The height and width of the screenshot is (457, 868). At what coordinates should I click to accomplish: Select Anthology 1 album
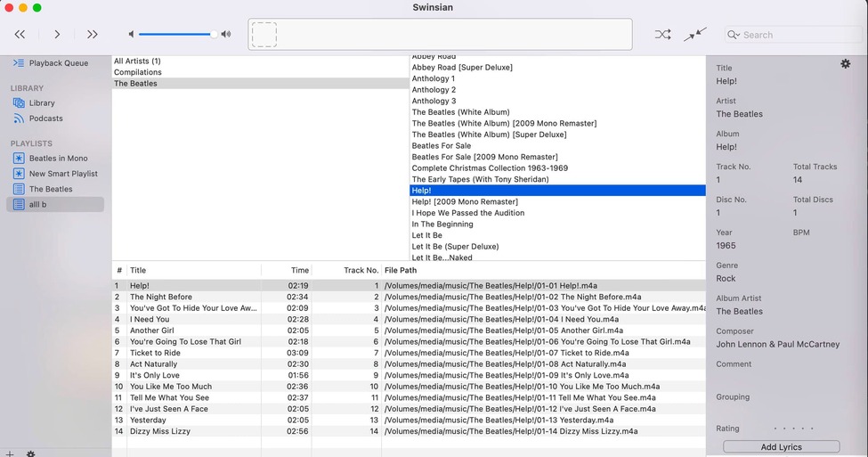557,78
